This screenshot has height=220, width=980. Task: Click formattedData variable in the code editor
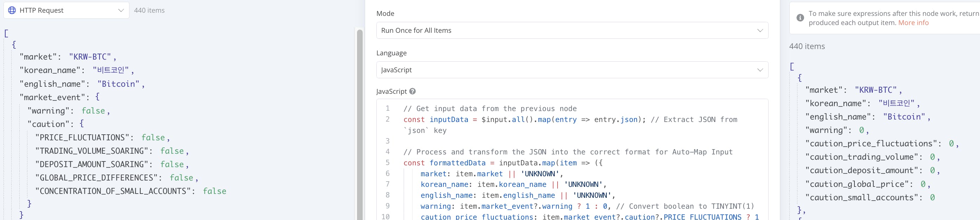coord(457,163)
